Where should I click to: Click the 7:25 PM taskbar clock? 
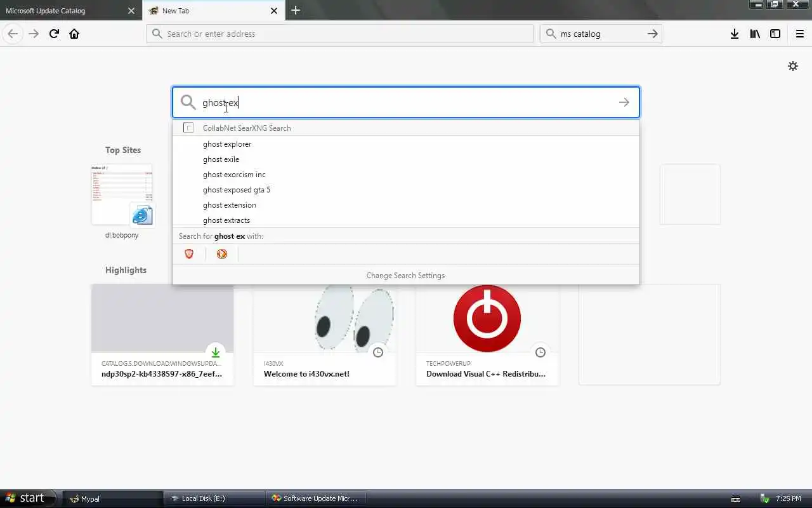789,499
